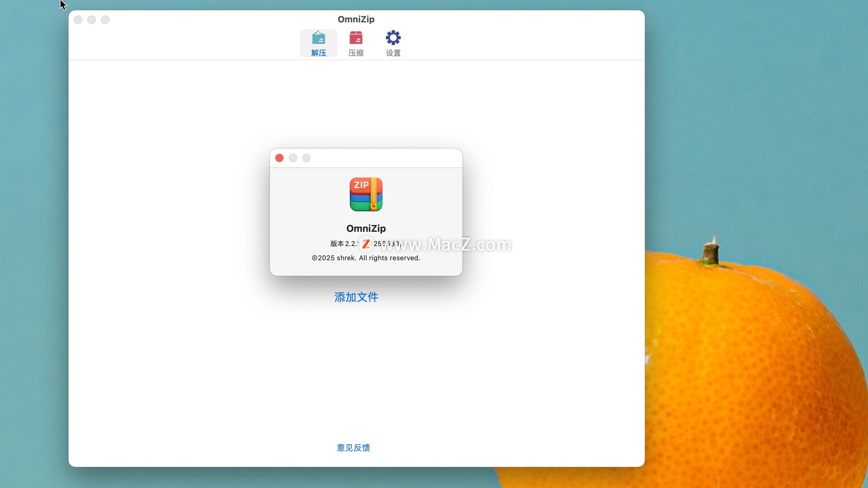Open the 压缩 (compress) tab

tap(356, 43)
